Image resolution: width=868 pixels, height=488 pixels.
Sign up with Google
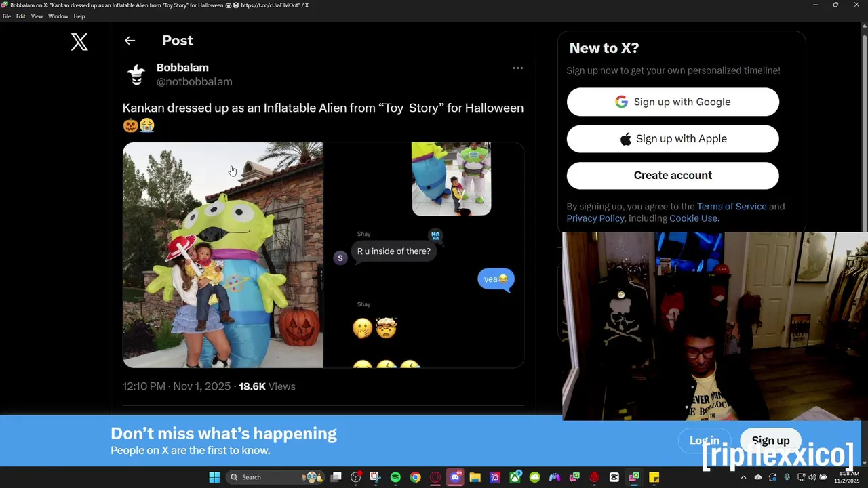673,102
